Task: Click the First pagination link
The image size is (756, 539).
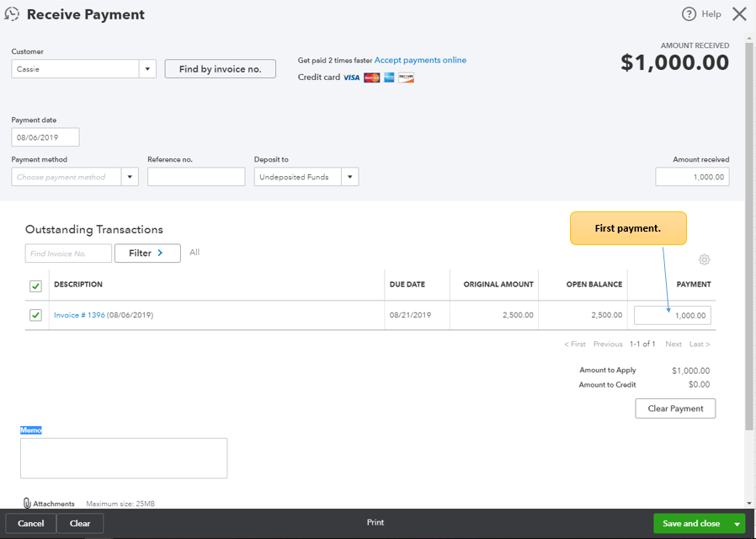Action: click(x=575, y=344)
